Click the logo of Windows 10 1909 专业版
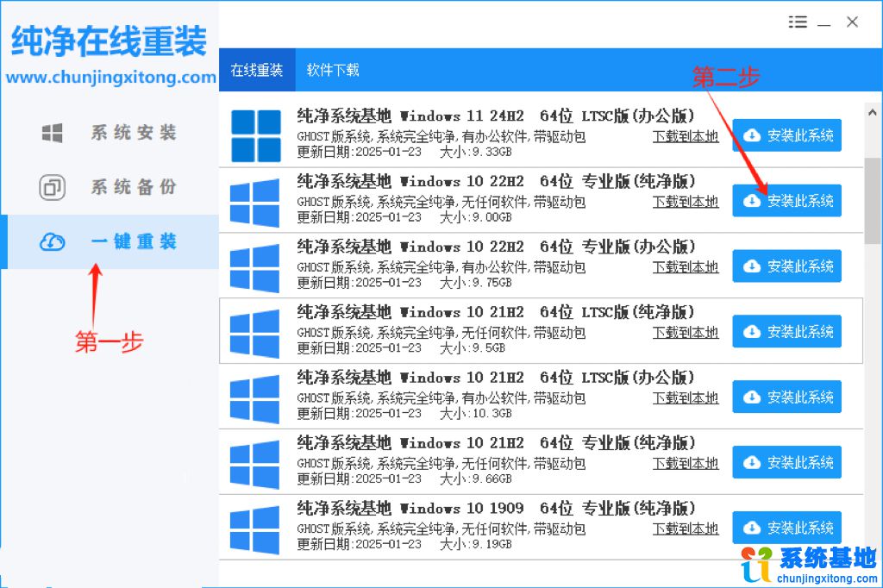Viewport: 883px width, 588px height. click(x=255, y=529)
